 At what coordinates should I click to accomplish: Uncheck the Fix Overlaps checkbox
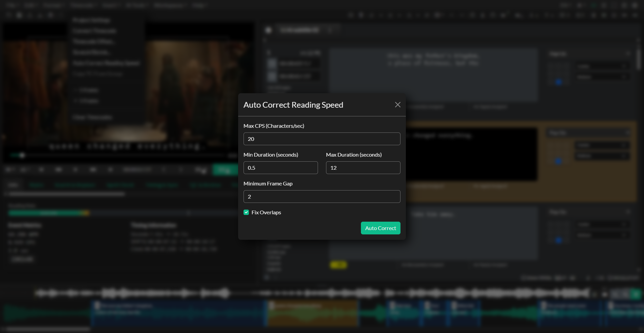pos(246,212)
